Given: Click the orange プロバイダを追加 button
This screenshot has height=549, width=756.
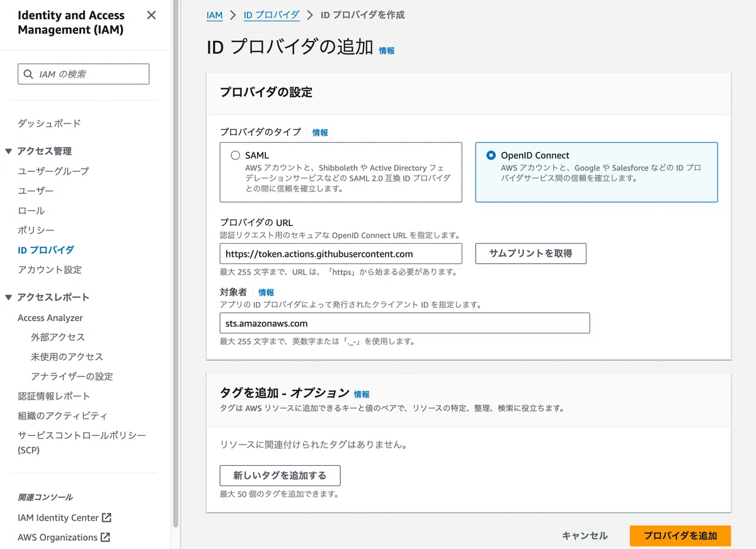Looking at the screenshot, I should click(680, 536).
